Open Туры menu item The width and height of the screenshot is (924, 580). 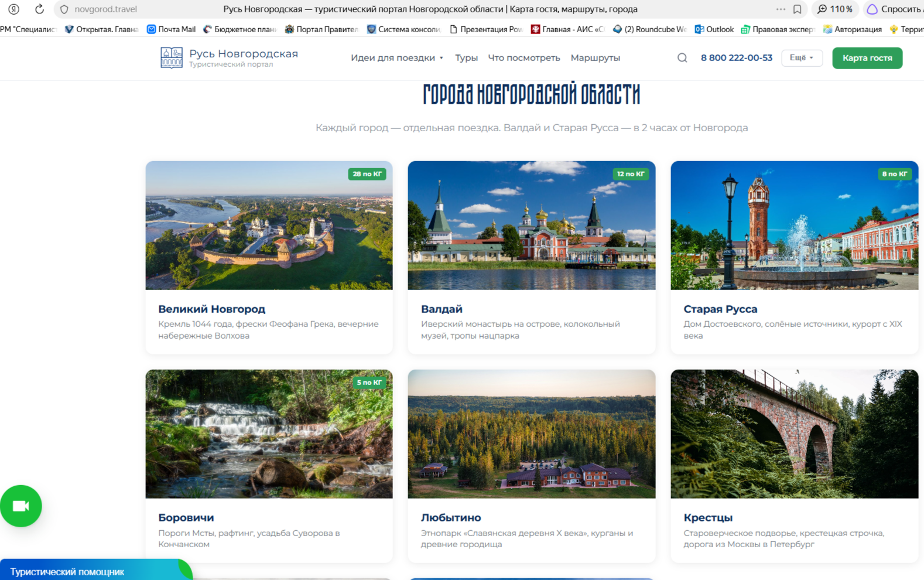[x=467, y=58]
